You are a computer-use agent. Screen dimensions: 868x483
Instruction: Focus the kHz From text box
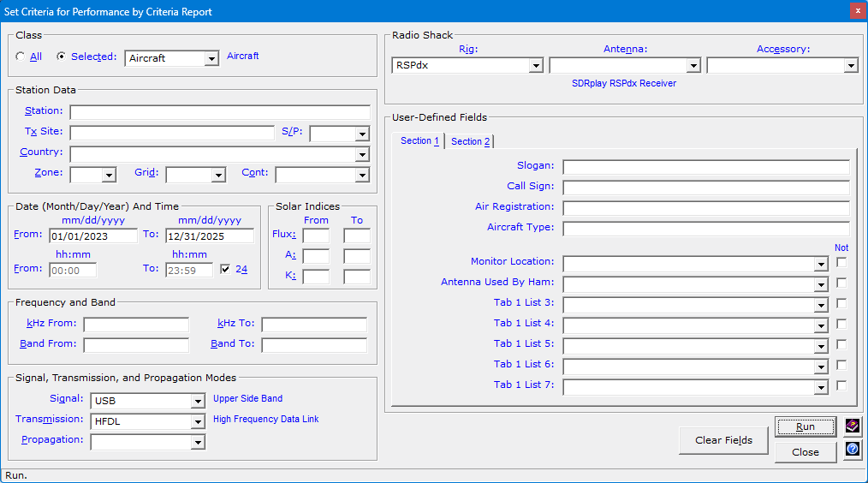point(136,325)
